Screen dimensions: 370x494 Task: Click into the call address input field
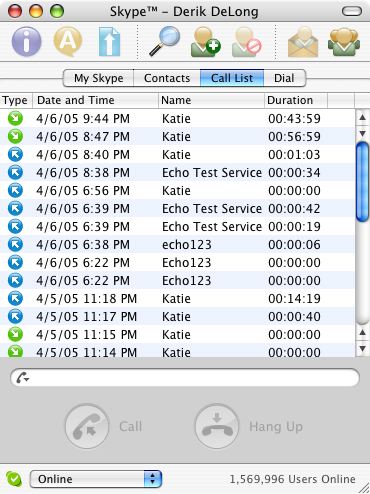tap(185, 378)
